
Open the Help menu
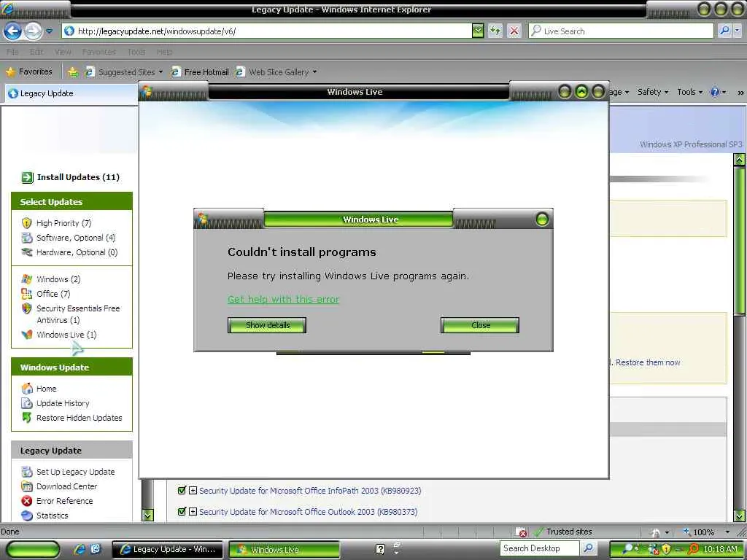tap(164, 52)
